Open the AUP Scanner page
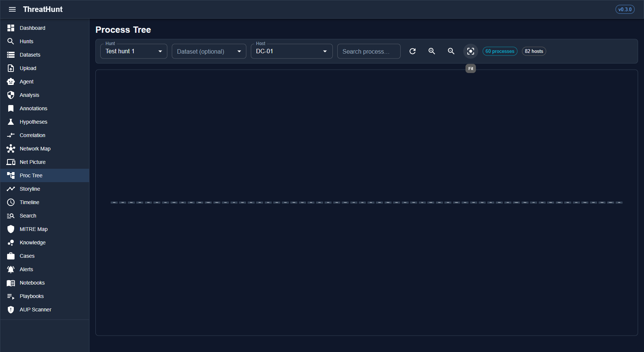644x352 pixels. tap(45, 310)
